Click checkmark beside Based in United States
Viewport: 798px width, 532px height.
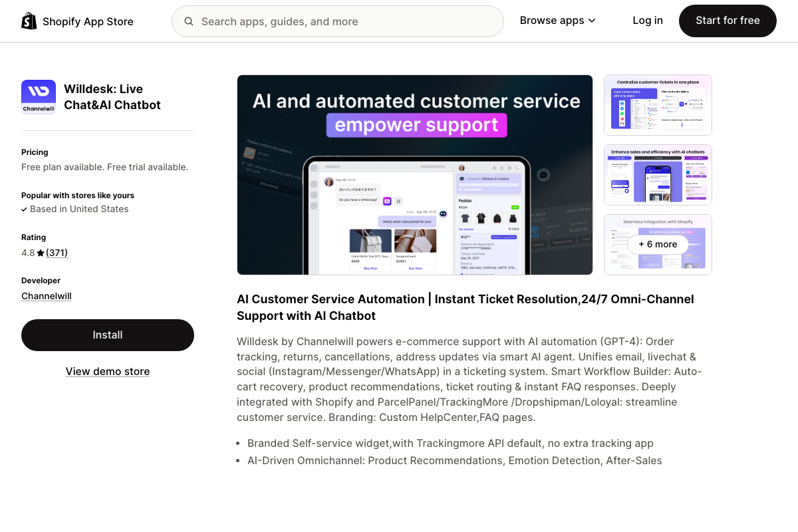coord(24,209)
